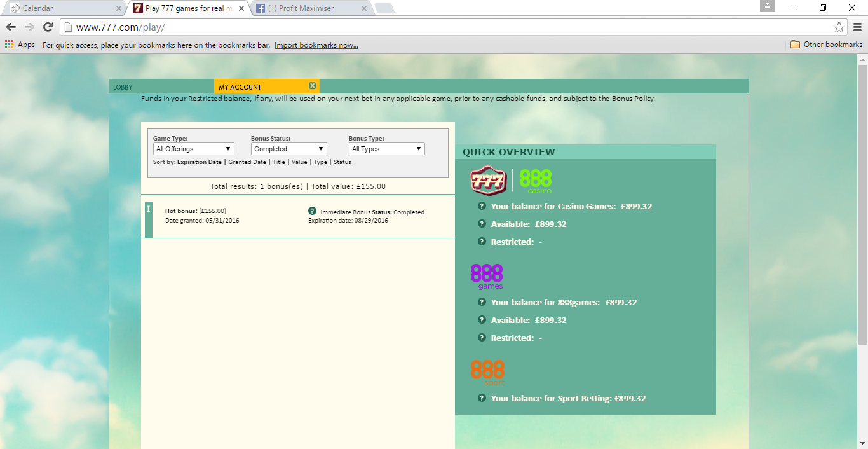Switch to the Profit Maximiser Facebook tab
The image size is (868, 449).
tap(311, 8)
